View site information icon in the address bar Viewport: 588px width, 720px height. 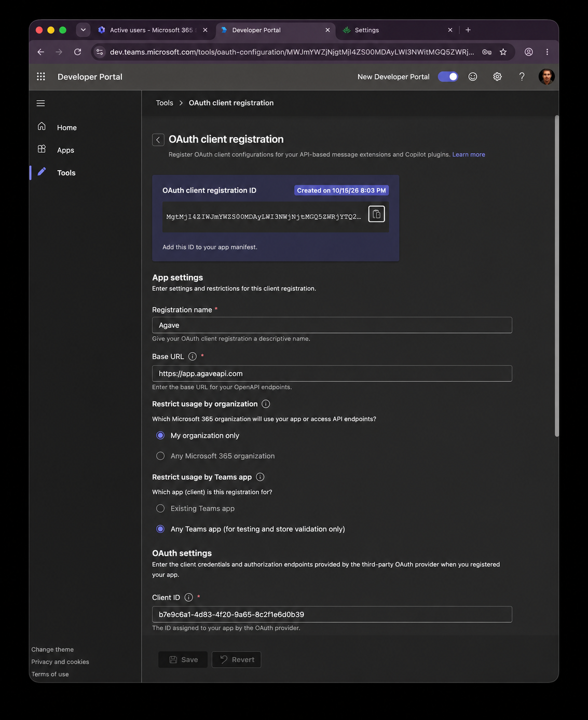point(100,52)
